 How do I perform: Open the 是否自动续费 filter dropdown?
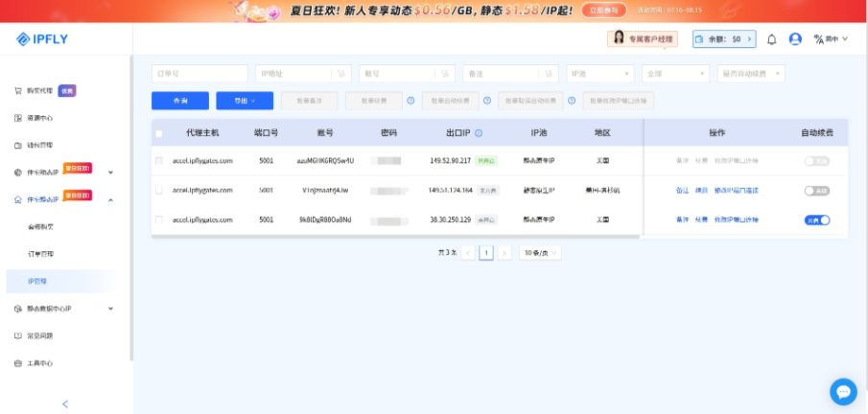(x=751, y=74)
